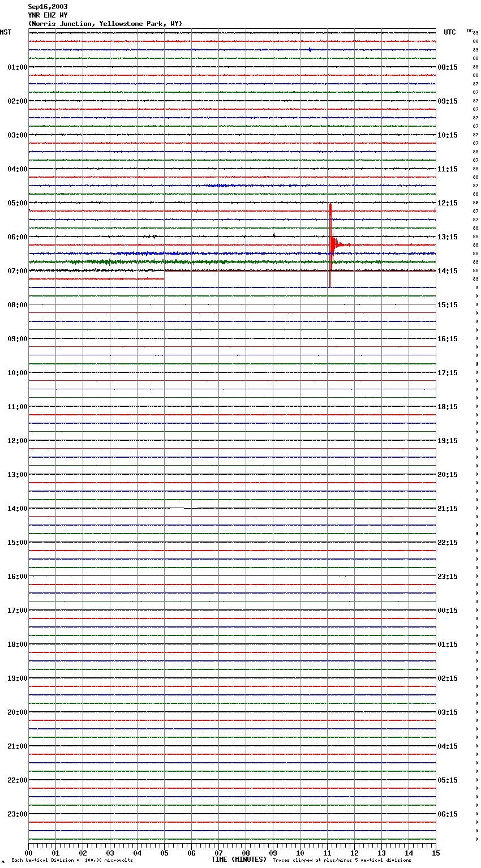The height and width of the screenshot is (868, 481).
Task: Select the 16:00 MST time label
Action: click(x=18, y=577)
